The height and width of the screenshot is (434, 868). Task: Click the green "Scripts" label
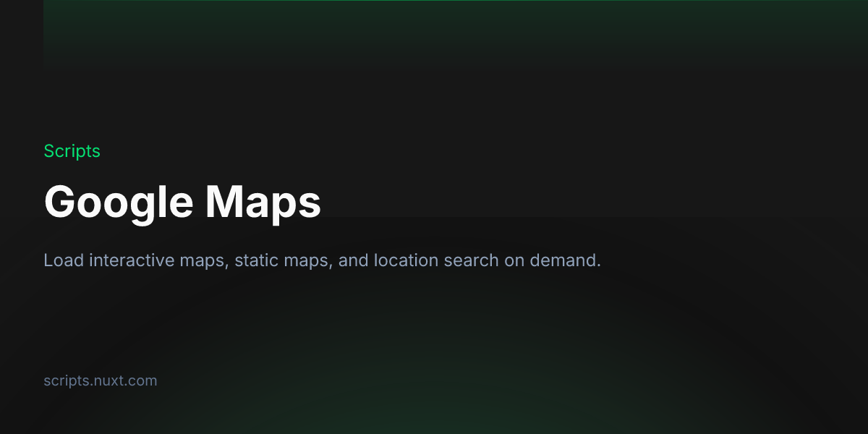(72, 151)
